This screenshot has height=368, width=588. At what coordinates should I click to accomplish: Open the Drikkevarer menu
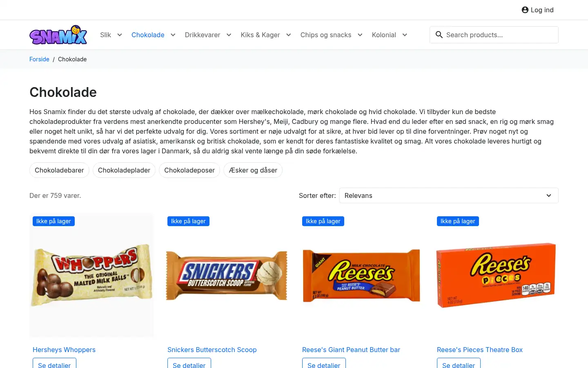[203, 35]
